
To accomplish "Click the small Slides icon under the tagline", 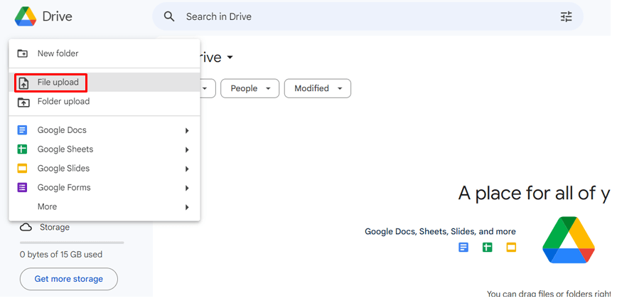I will 511,248.
